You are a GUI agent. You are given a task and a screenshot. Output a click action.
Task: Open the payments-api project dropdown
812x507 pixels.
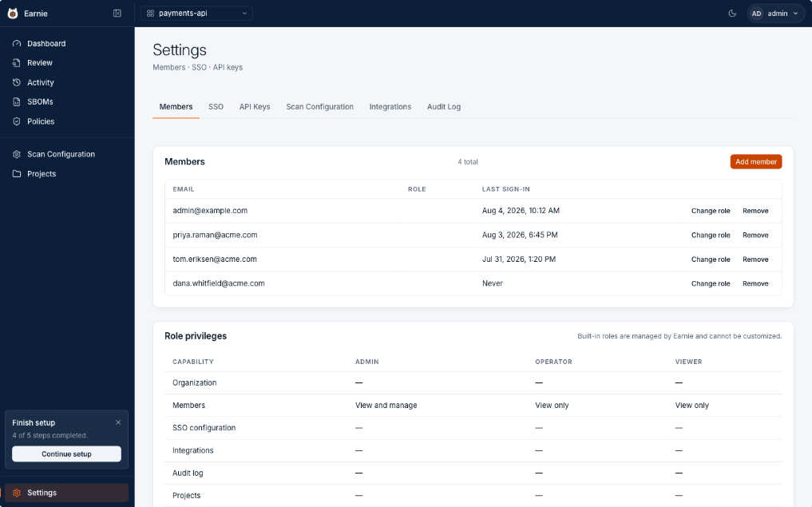click(x=196, y=14)
